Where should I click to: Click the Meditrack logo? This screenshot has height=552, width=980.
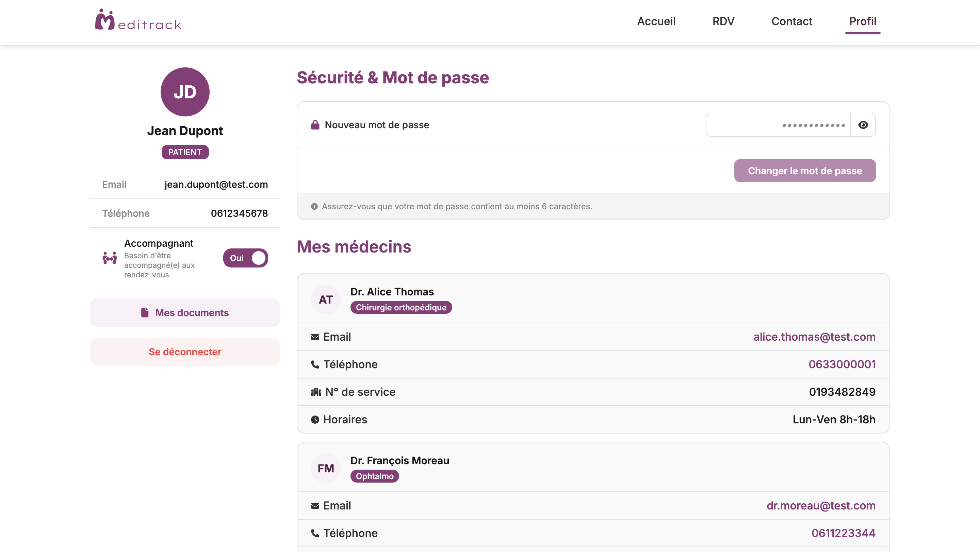click(x=138, y=20)
